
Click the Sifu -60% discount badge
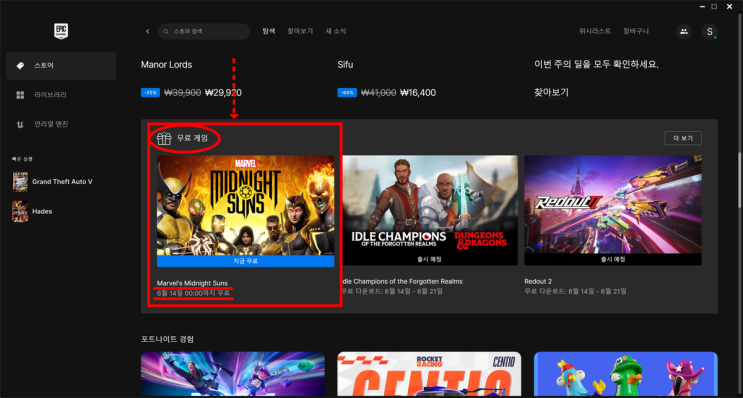point(347,93)
